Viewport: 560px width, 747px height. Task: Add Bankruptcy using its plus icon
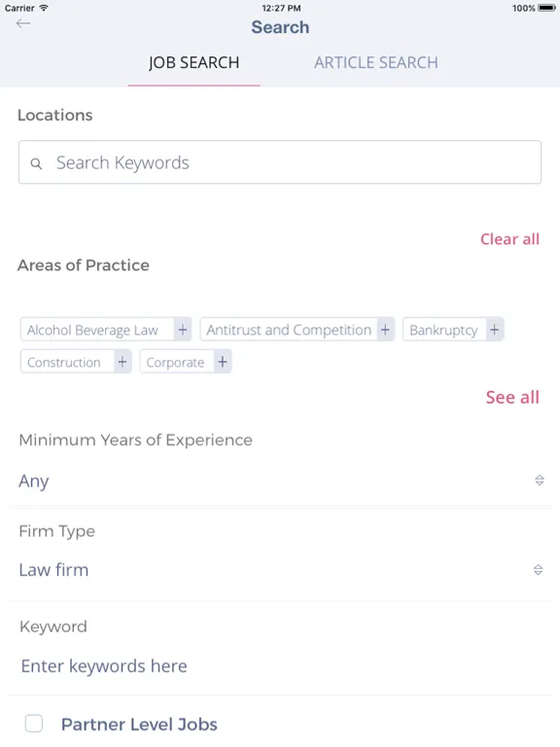pos(494,330)
